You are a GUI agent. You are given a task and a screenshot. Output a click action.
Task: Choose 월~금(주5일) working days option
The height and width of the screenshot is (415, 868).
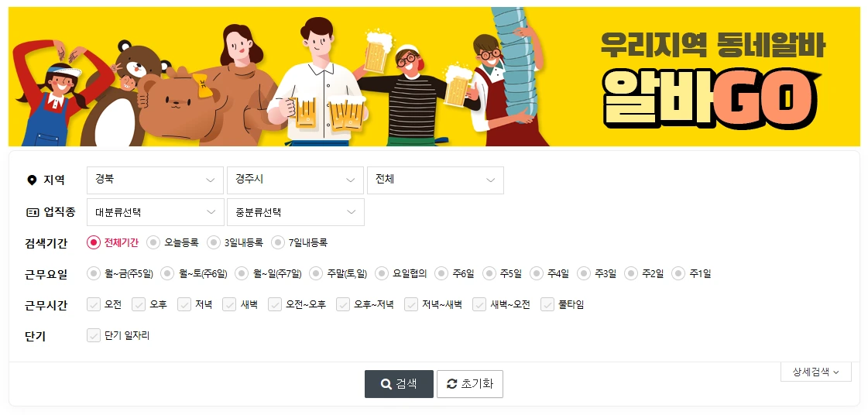tap(94, 273)
